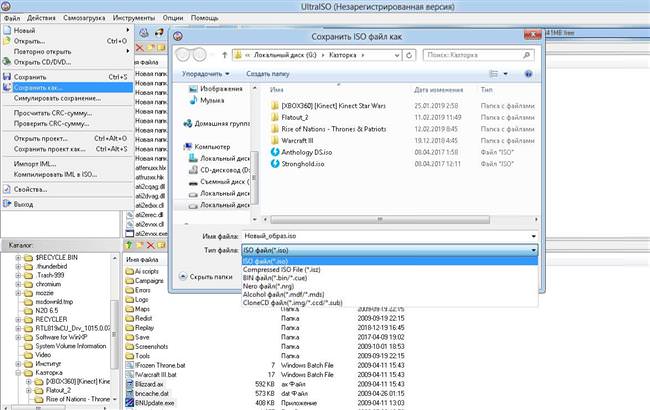Open the Помощь menu

click(204, 18)
